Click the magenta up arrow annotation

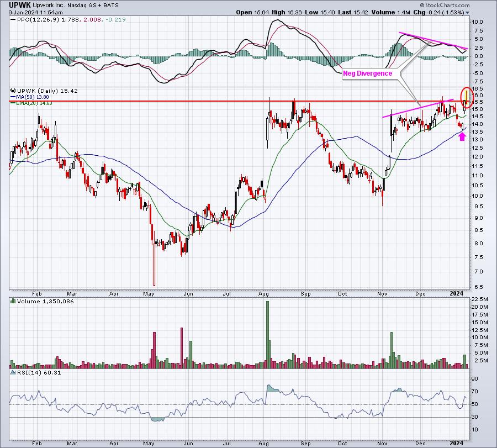coord(462,136)
